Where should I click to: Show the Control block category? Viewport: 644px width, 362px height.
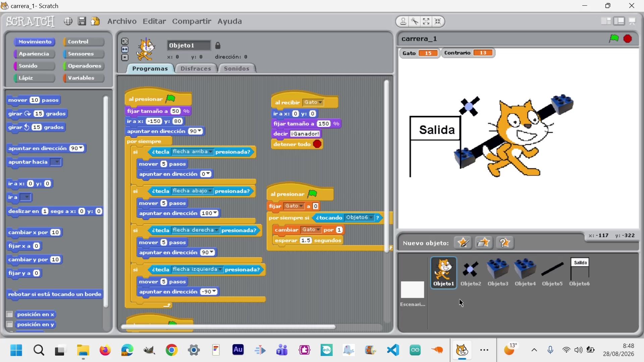(x=84, y=42)
